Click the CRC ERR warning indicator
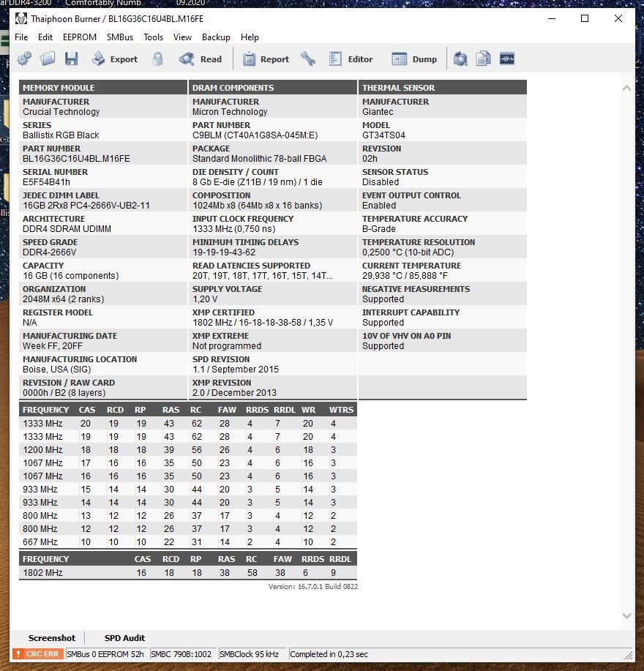Screen dimensions: 644x671 (38, 654)
